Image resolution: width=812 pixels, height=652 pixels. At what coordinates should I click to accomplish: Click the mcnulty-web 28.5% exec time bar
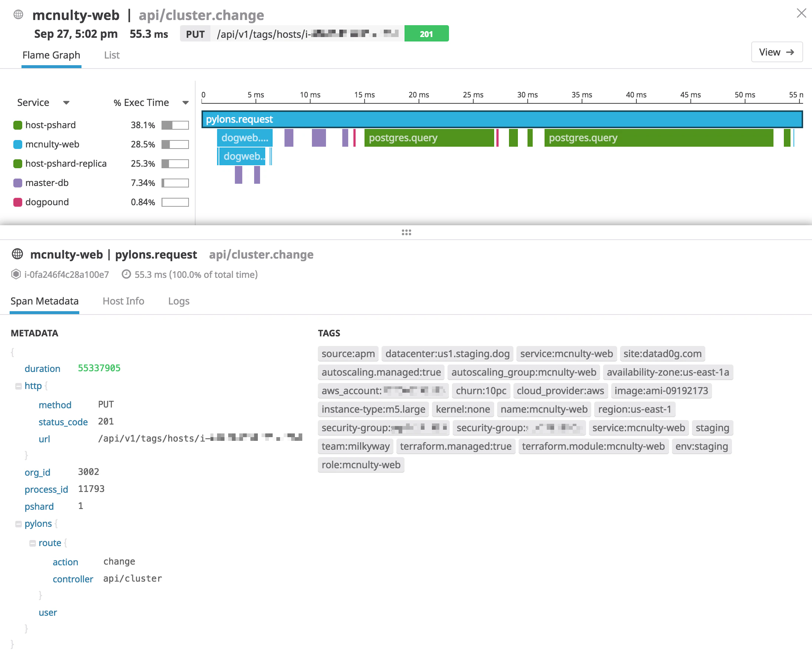[175, 144]
